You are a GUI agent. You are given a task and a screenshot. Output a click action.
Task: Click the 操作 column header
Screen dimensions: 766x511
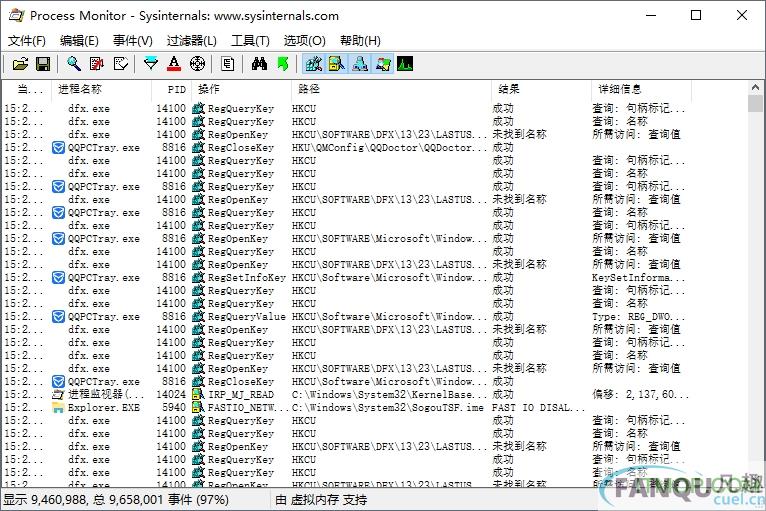tap(241, 89)
